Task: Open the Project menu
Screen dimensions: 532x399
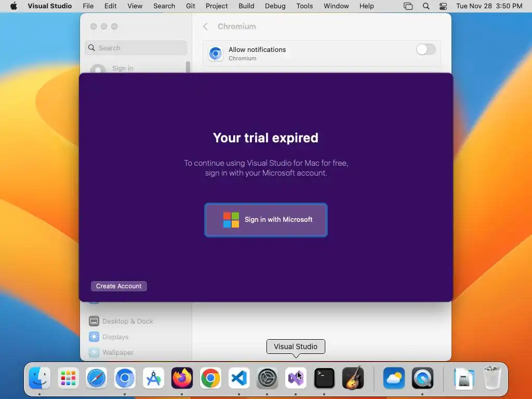Action: [x=217, y=6]
